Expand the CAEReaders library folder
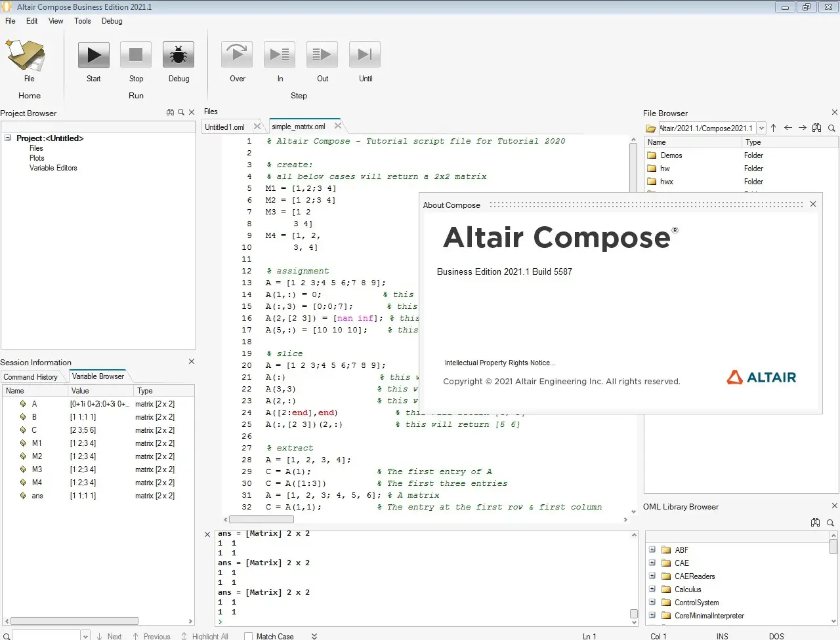Image resolution: width=840 pixels, height=640 pixels. point(652,576)
